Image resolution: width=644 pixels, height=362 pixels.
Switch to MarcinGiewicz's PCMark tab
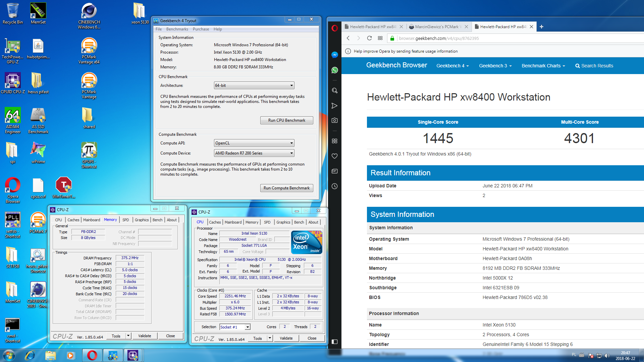(x=438, y=26)
